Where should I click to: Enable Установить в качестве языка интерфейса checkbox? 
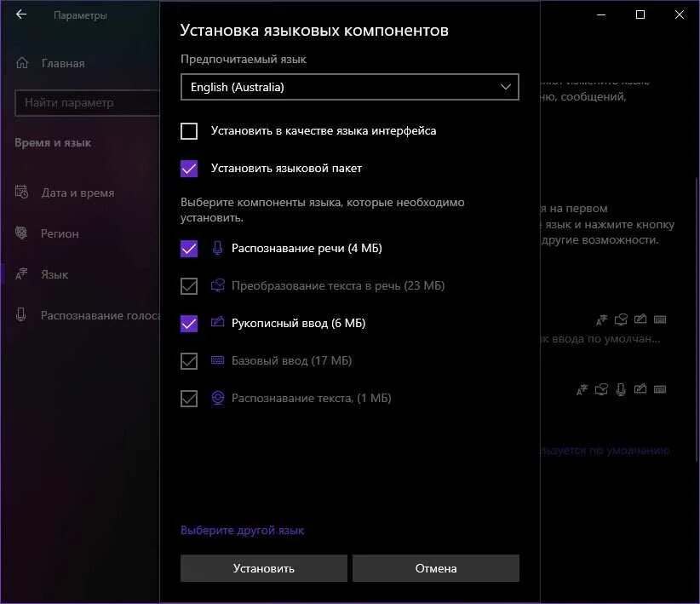pos(189,131)
